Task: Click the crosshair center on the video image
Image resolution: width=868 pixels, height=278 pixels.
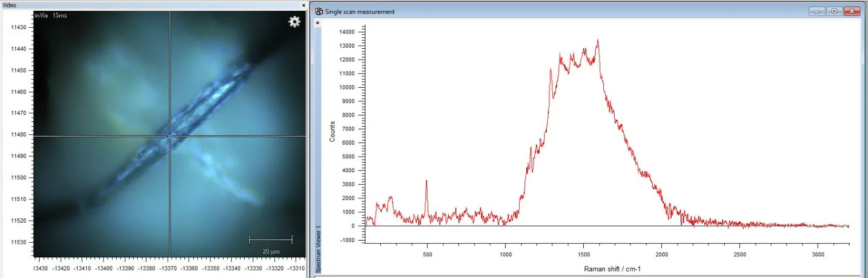Action: pos(170,135)
